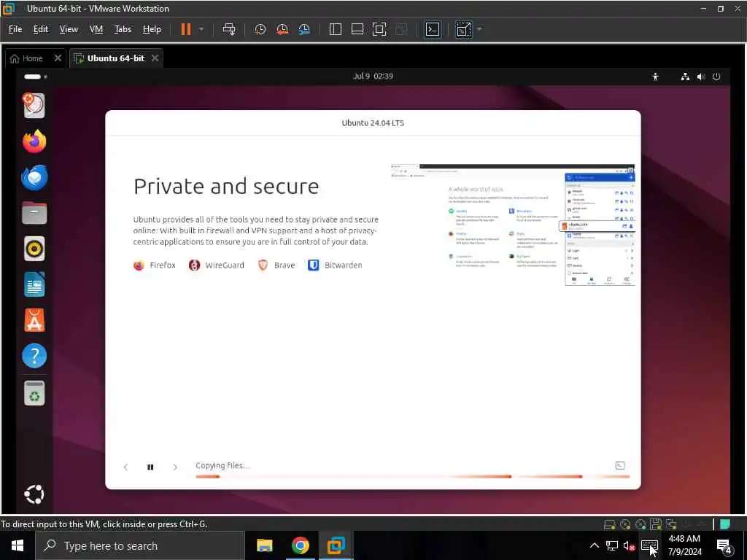Click the volume icon in Ubuntu top bar
The image size is (747, 560).
(701, 77)
